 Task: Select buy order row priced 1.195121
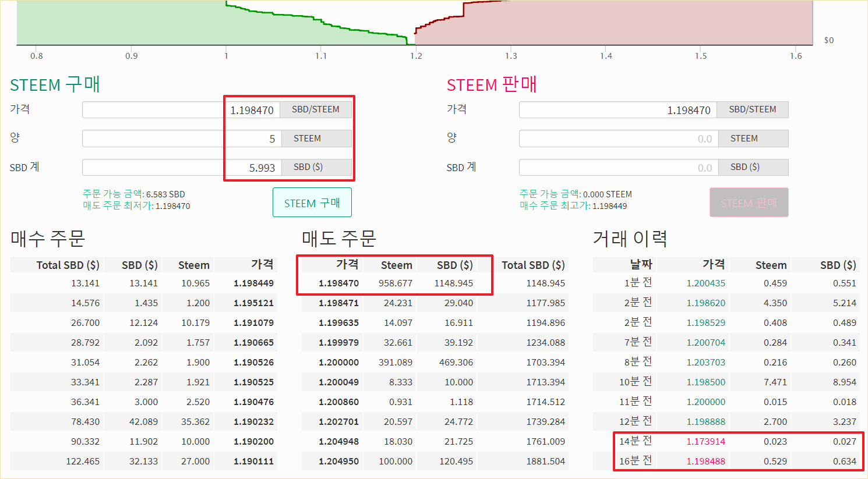pos(143,303)
